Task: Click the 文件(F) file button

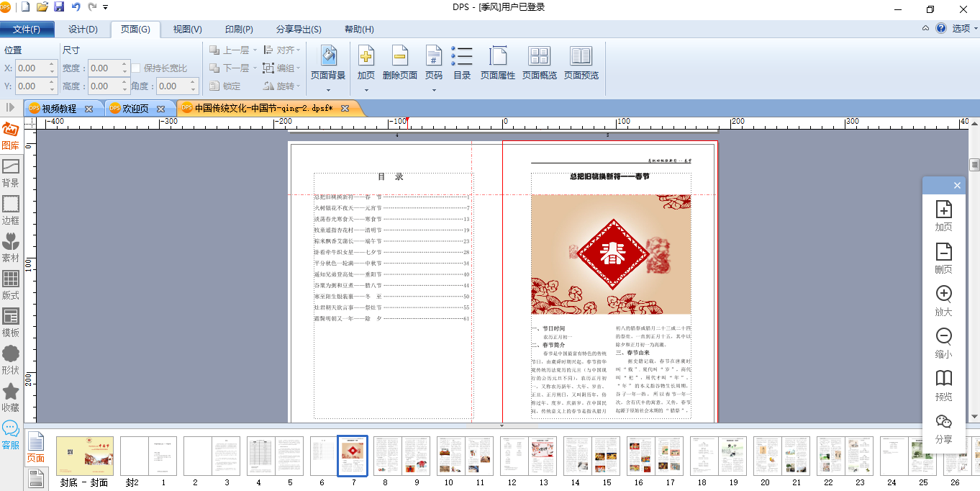Action: tap(30, 30)
